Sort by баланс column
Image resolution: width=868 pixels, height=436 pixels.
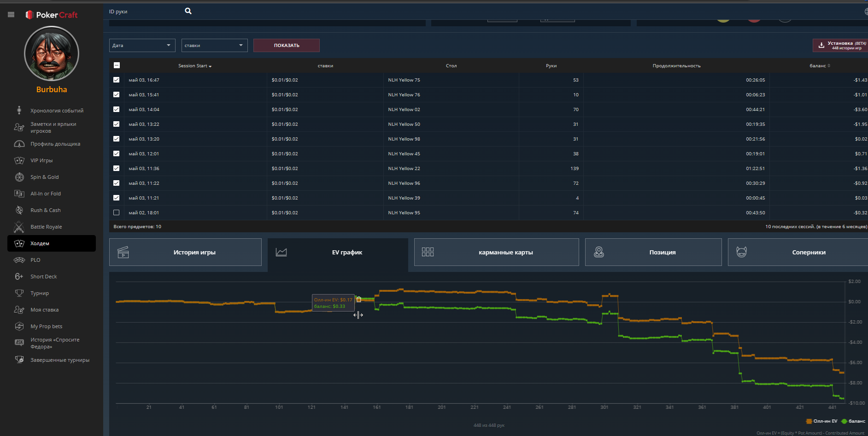pyautogui.click(x=820, y=66)
